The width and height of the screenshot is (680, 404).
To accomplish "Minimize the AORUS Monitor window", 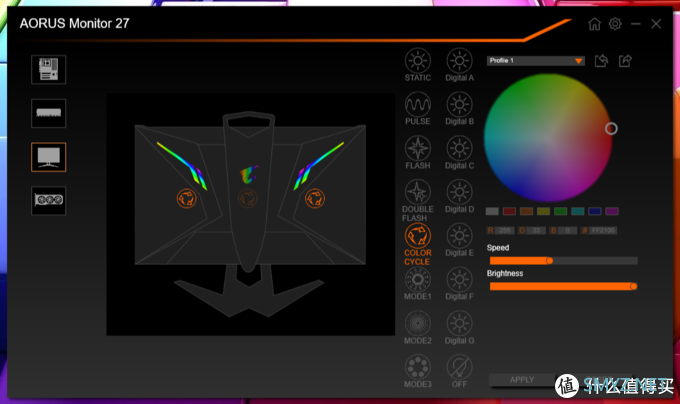I will (x=636, y=24).
